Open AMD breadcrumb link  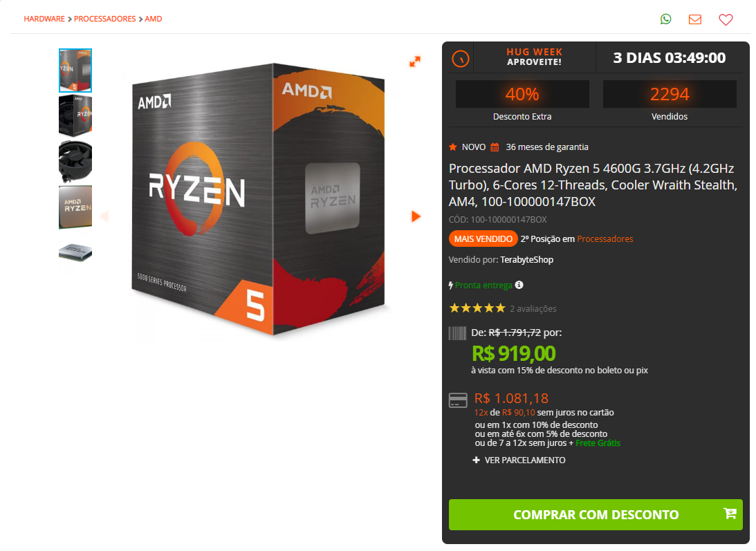point(154,19)
